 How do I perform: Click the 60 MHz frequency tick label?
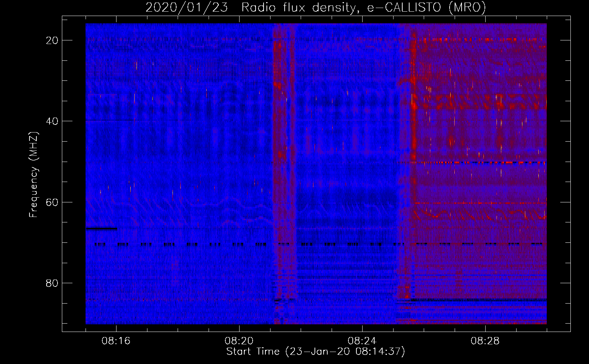point(52,202)
